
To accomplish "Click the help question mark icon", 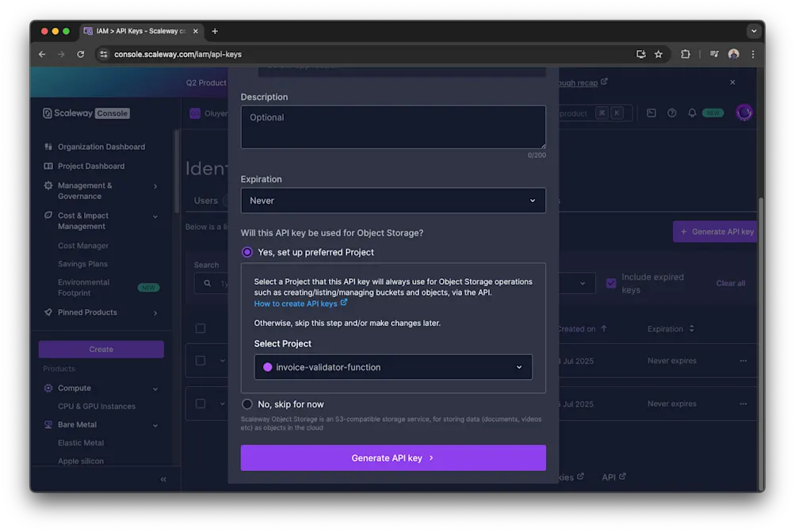I will click(671, 112).
